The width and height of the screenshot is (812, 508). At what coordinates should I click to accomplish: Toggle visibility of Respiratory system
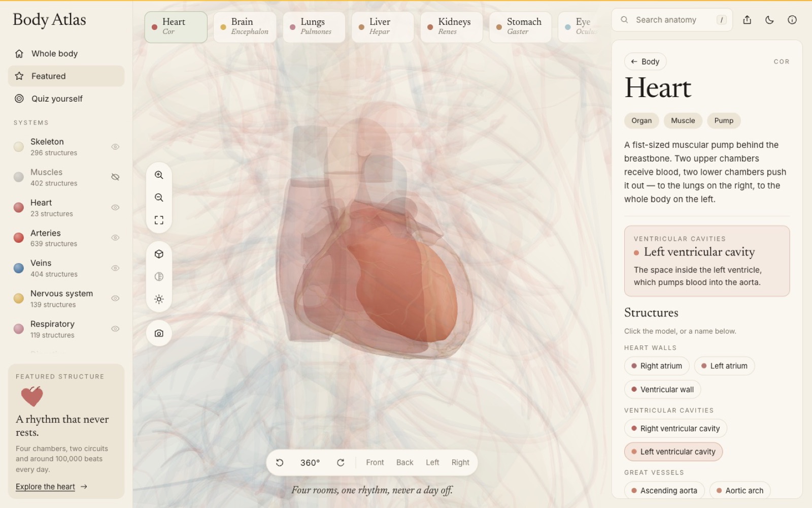115,329
